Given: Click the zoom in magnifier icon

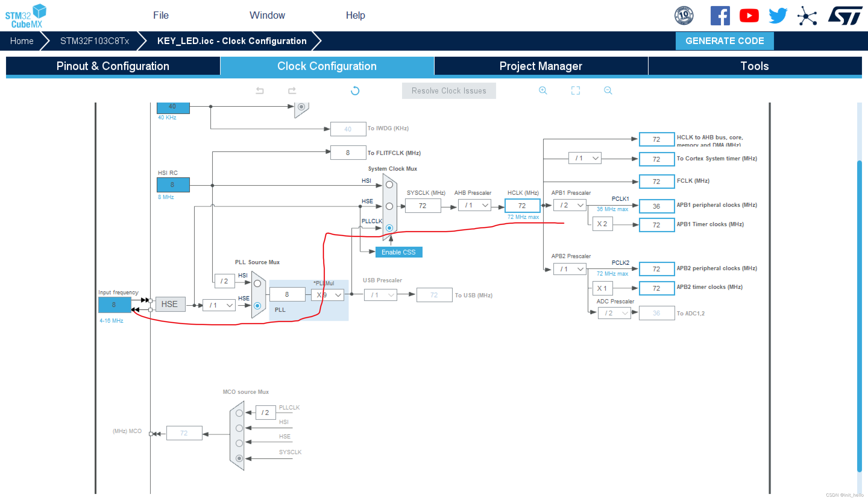Looking at the screenshot, I should coord(542,90).
